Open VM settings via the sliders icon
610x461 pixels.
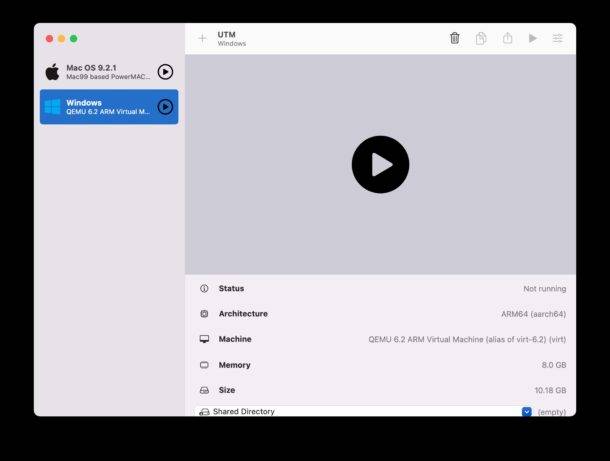(557, 38)
